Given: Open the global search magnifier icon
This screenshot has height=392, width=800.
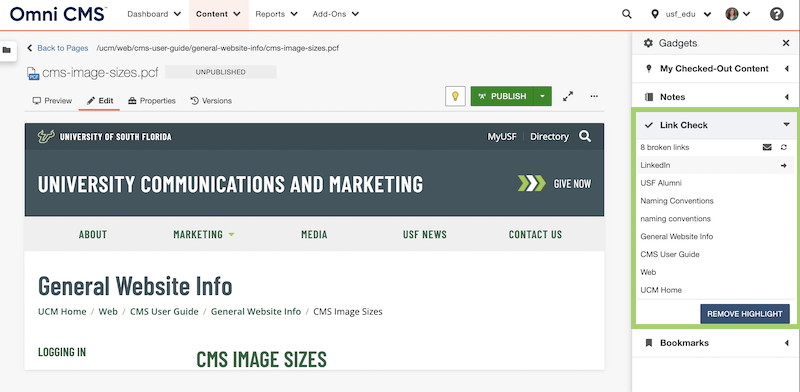Looking at the screenshot, I should click(x=627, y=14).
